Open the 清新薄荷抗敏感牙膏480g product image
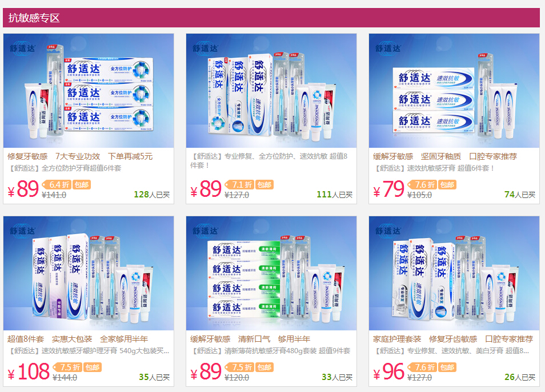Image resolution: width=545 pixels, height=392 pixels. pos(271,273)
